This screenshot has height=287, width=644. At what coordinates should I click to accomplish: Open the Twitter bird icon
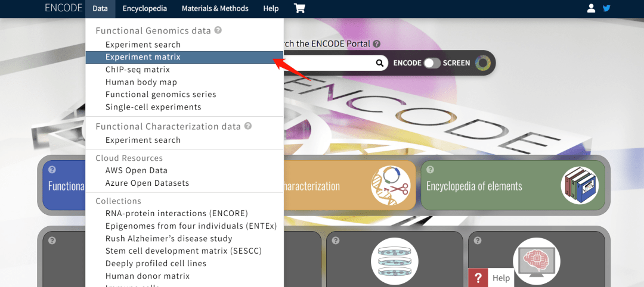pos(607,8)
